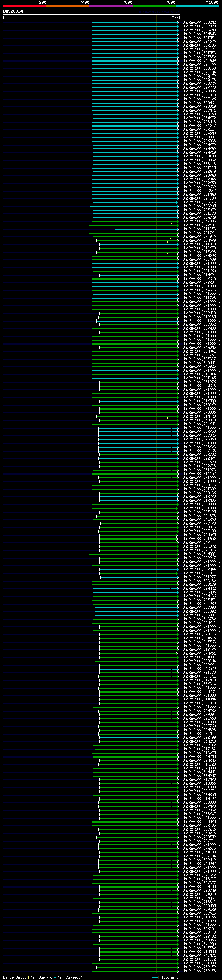
Task: Select hit label UniRef100_C6WLQ8
Action: click(x=199, y=886)
